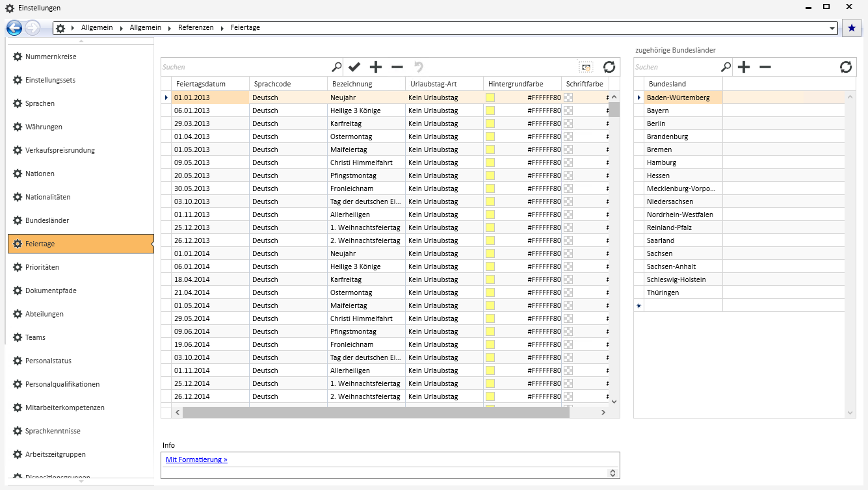Click the Bundesland column header
Viewport: 868px width, 490px height.
[683, 84]
